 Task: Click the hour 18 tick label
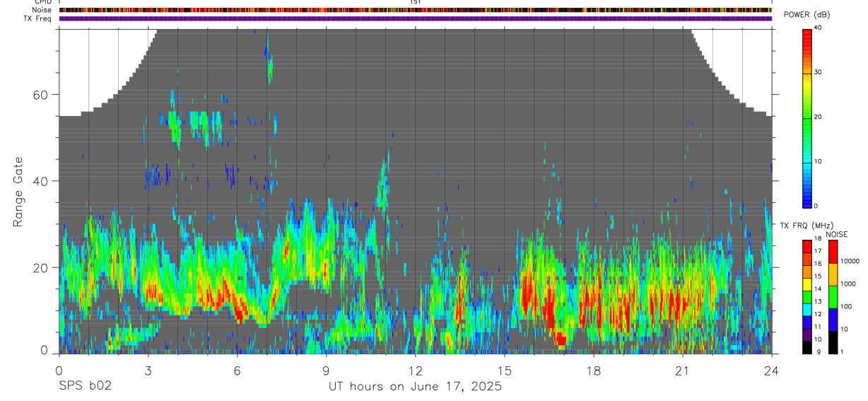[594, 371]
